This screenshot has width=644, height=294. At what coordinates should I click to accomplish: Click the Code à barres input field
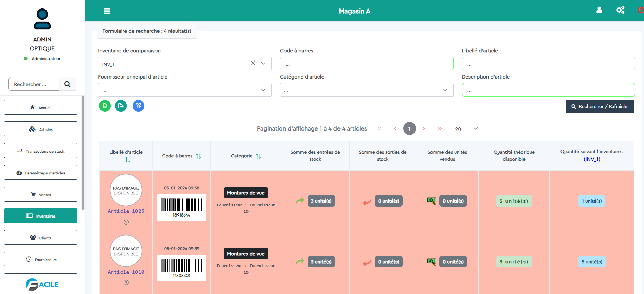tap(366, 64)
